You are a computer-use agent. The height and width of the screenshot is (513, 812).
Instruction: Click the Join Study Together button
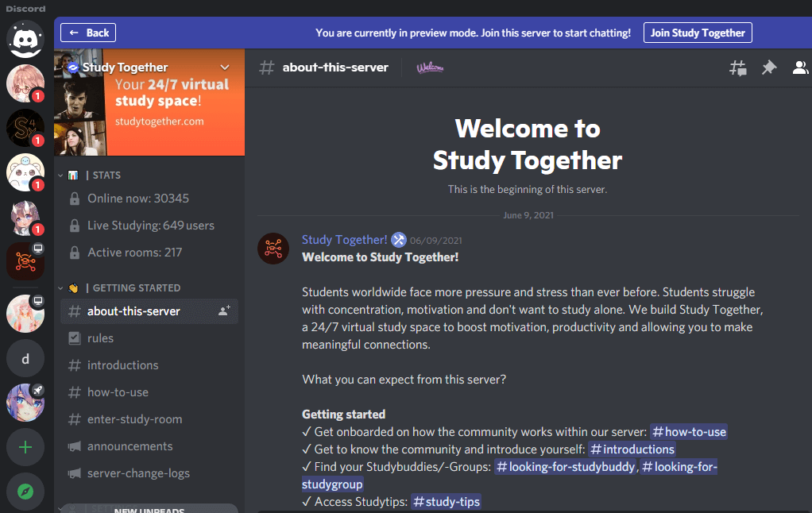698,33
